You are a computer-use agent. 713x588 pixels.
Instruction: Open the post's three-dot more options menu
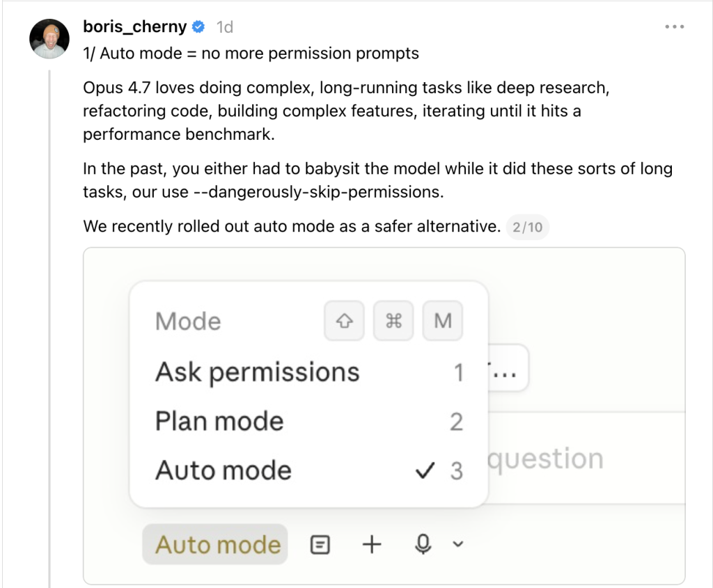pyautogui.click(x=675, y=27)
